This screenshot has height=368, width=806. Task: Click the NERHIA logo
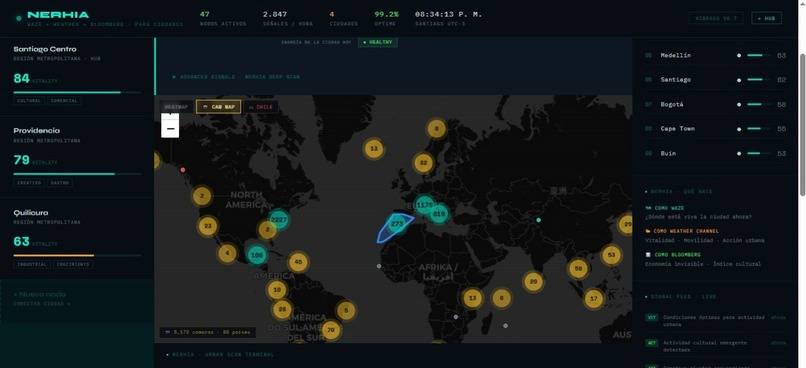(58, 15)
